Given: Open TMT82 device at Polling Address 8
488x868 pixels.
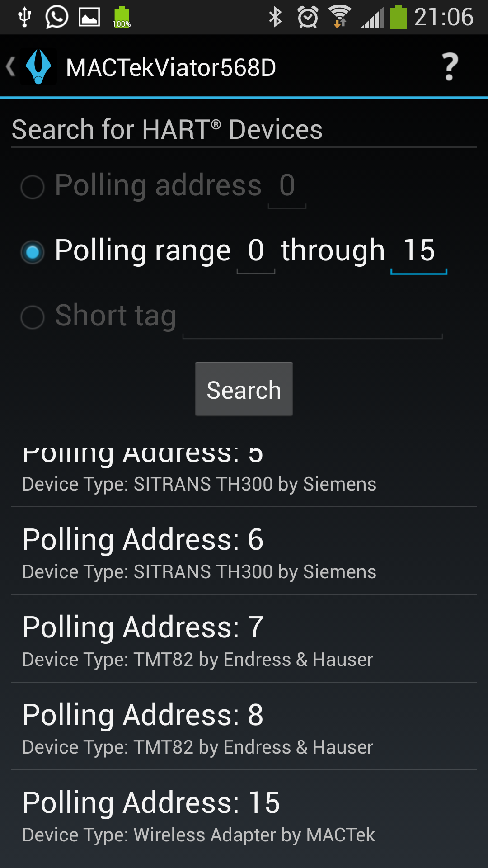Looking at the screenshot, I should [244, 727].
